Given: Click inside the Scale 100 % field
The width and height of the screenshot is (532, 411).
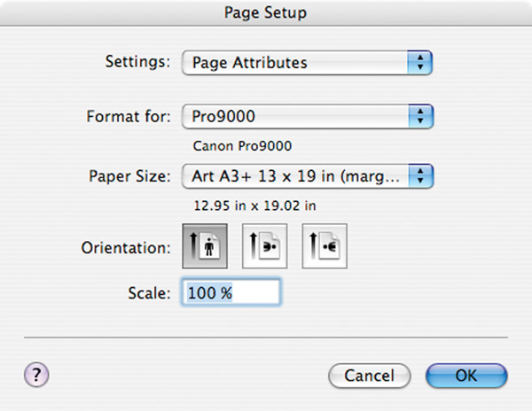Looking at the screenshot, I should 231,292.
